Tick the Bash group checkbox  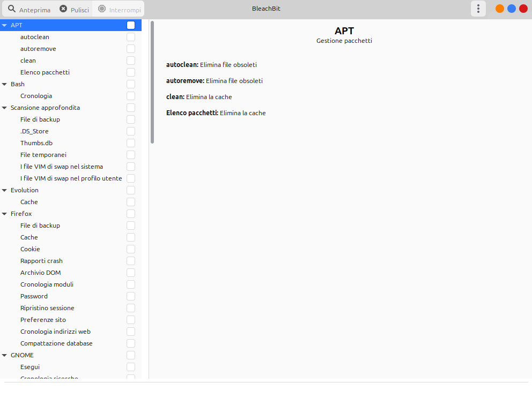[x=131, y=84]
